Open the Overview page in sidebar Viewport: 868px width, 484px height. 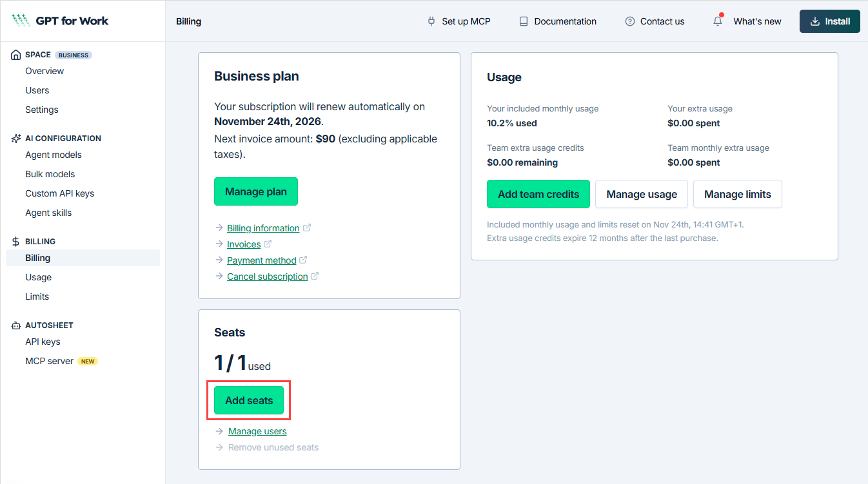click(x=44, y=71)
